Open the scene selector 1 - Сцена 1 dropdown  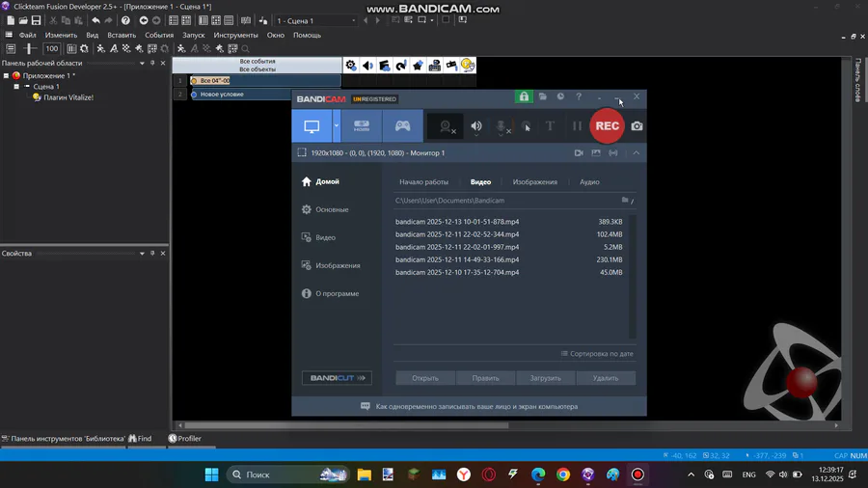tap(315, 20)
